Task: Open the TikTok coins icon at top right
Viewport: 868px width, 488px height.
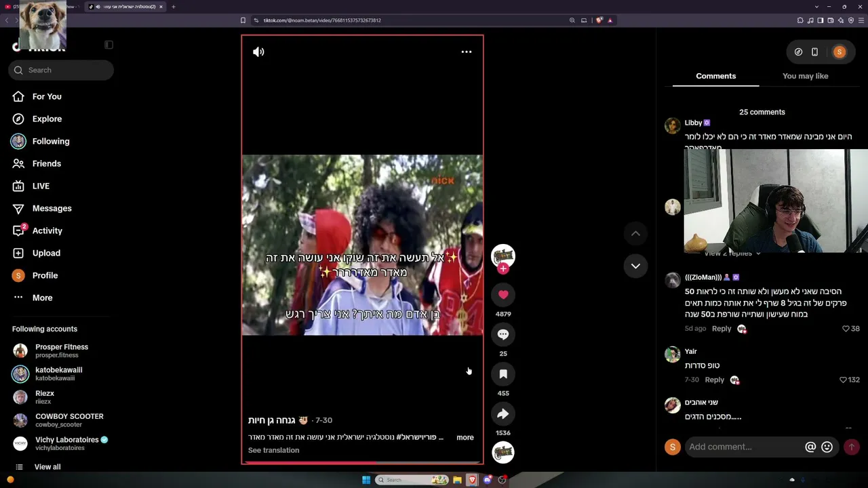Action: click(x=798, y=52)
